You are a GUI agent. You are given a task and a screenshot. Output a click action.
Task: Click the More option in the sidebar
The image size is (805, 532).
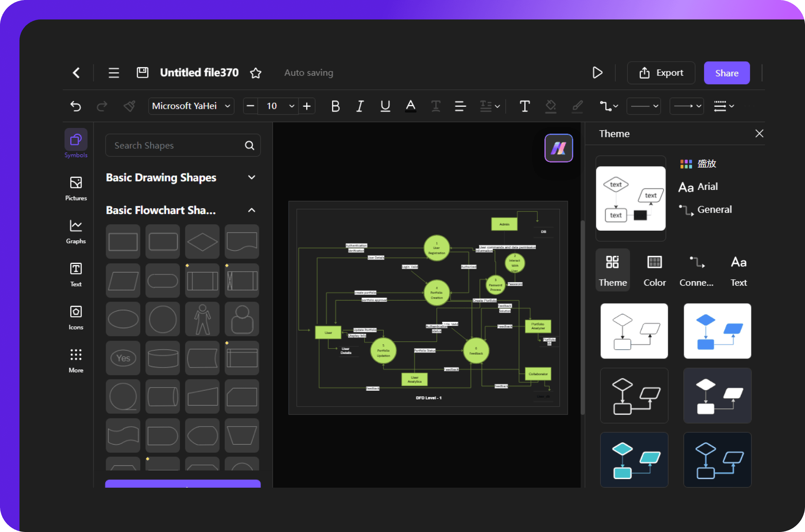[76, 360]
